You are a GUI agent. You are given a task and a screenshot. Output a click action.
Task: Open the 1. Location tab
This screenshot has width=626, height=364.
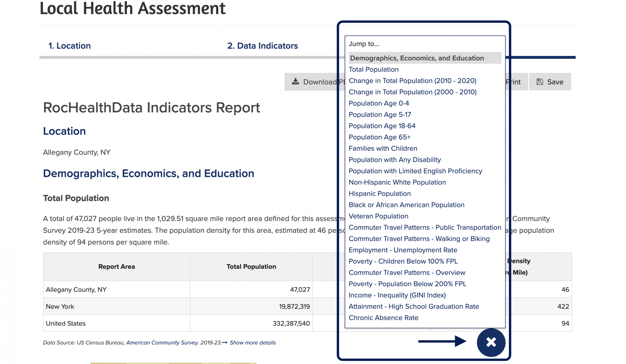[69, 46]
